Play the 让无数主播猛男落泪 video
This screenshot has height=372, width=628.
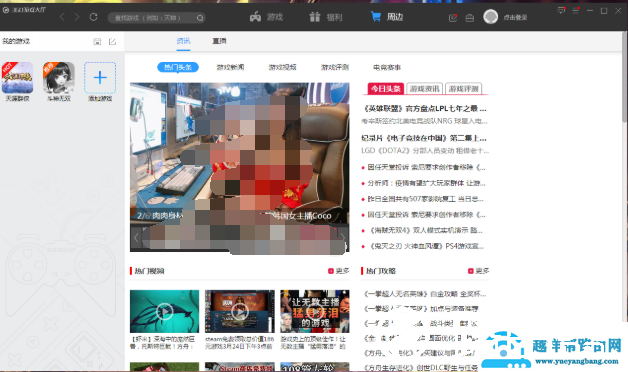[x=315, y=311]
